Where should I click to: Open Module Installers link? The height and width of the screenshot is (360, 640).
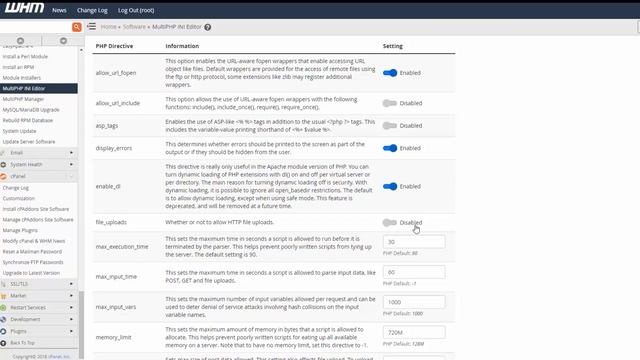[22, 78]
